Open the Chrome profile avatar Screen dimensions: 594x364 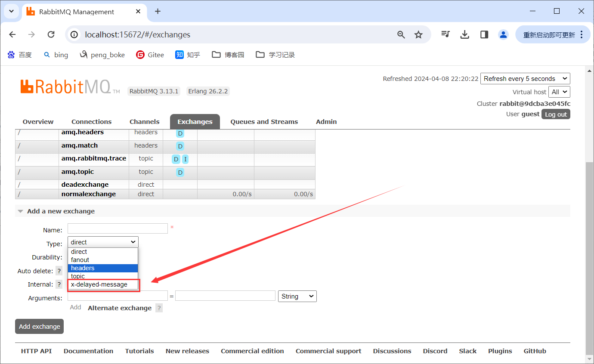tap(503, 34)
